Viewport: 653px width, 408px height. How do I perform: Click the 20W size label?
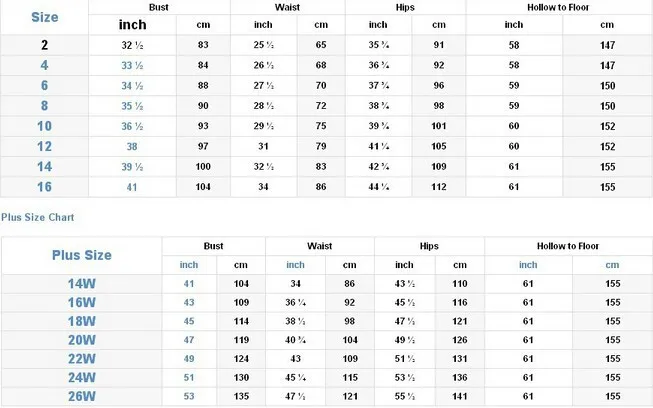coord(82,340)
